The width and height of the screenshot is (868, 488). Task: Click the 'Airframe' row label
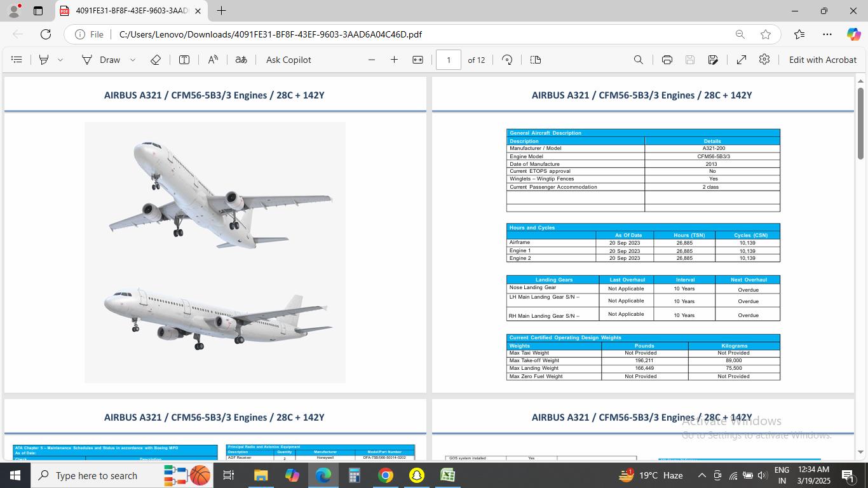[x=519, y=242]
